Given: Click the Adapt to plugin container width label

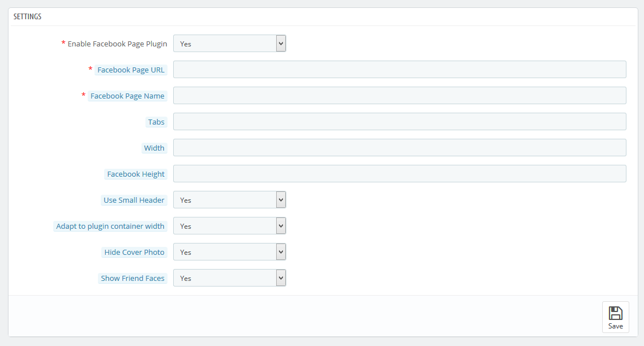Looking at the screenshot, I should (110, 226).
